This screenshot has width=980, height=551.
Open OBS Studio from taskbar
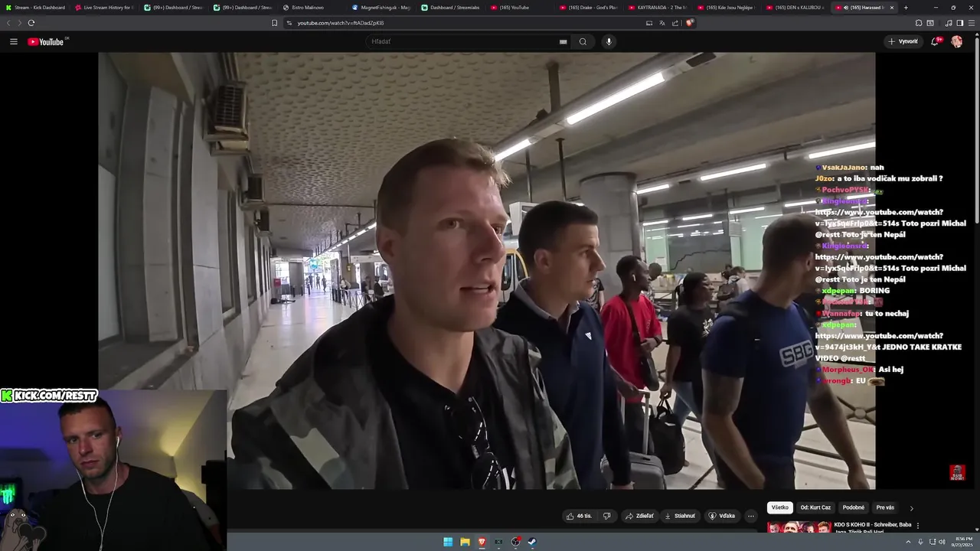(x=515, y=542)
